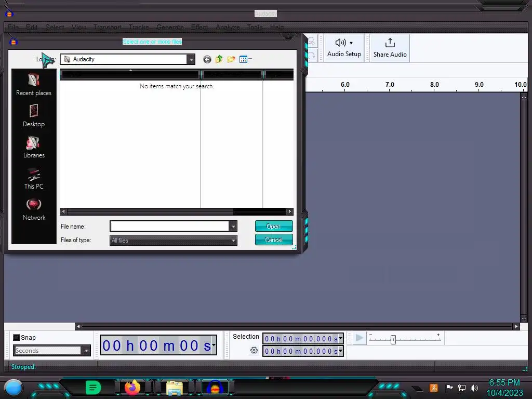Open the volume icon in system tray

tap(474, 388)
